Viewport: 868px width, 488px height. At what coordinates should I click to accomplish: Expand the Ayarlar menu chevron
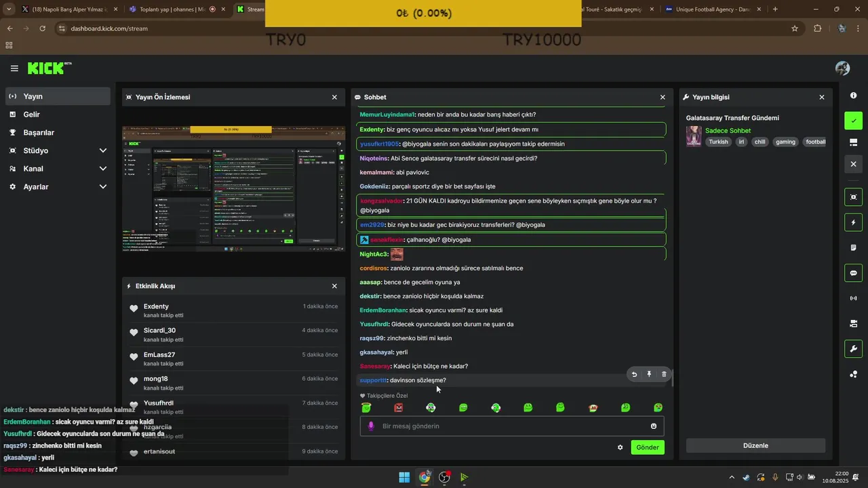[103, 186]
